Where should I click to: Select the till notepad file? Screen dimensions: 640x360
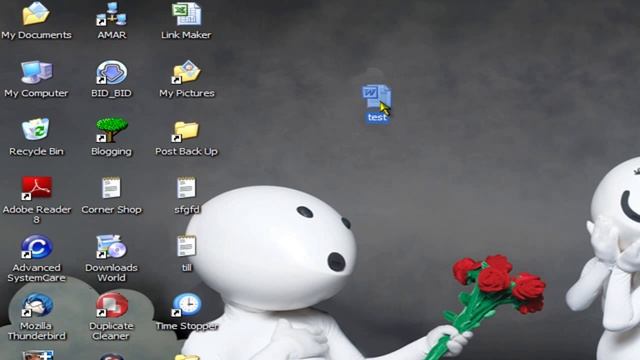click(186, 246)
